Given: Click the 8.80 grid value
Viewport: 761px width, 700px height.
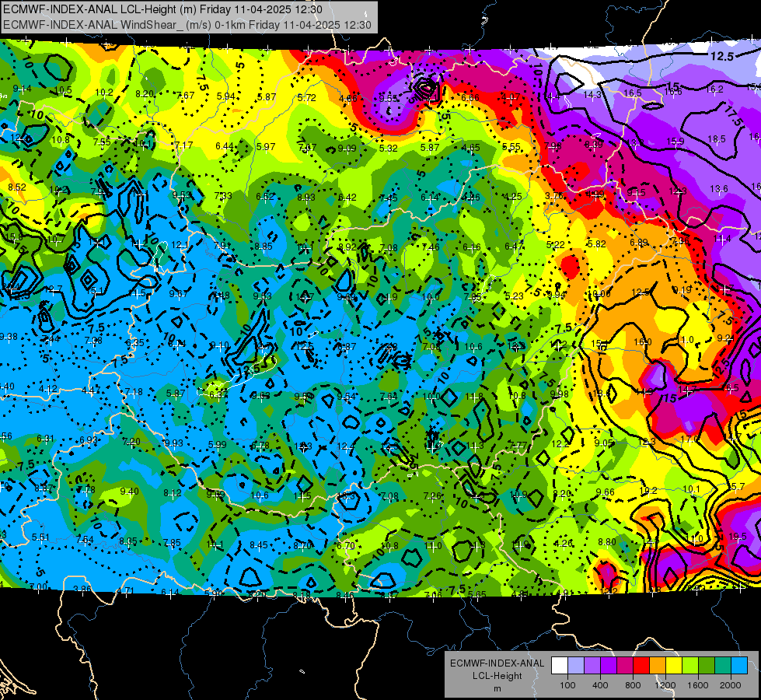Looking at the screenshot, I should point(606,541).
